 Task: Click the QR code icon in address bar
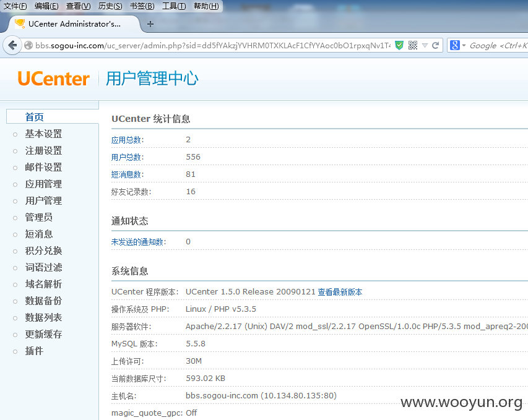pyautogui.click(x=412, y=45)
